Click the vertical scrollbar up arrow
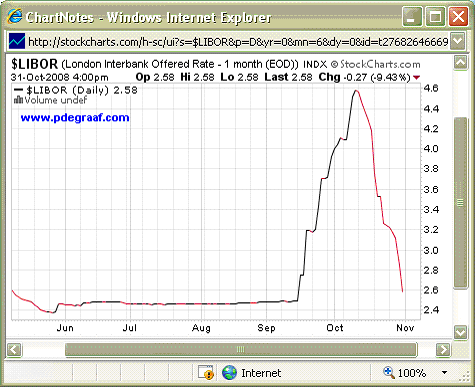 (460, 63)
